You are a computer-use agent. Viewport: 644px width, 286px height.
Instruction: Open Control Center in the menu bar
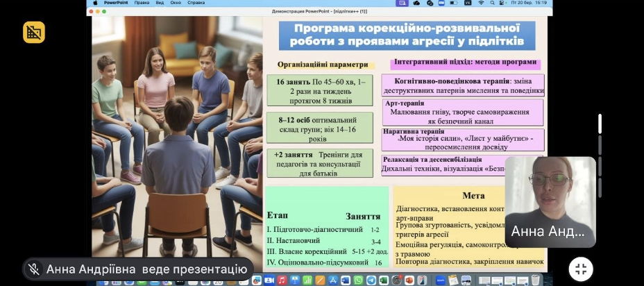(502, 3)
